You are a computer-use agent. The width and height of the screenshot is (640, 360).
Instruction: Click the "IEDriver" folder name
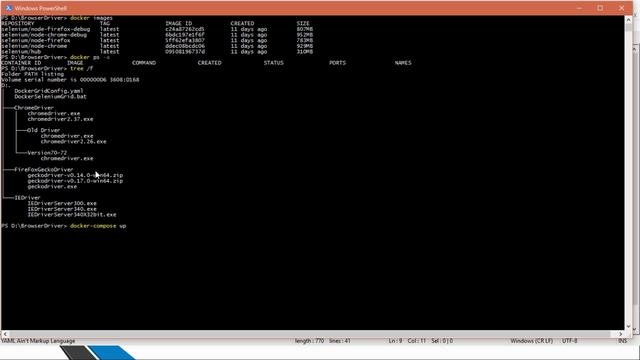pos(27,198)
